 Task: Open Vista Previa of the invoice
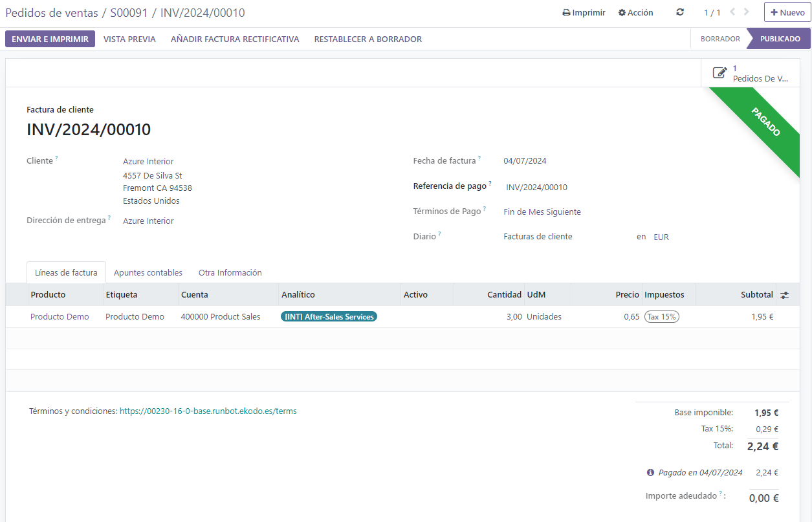129,39
